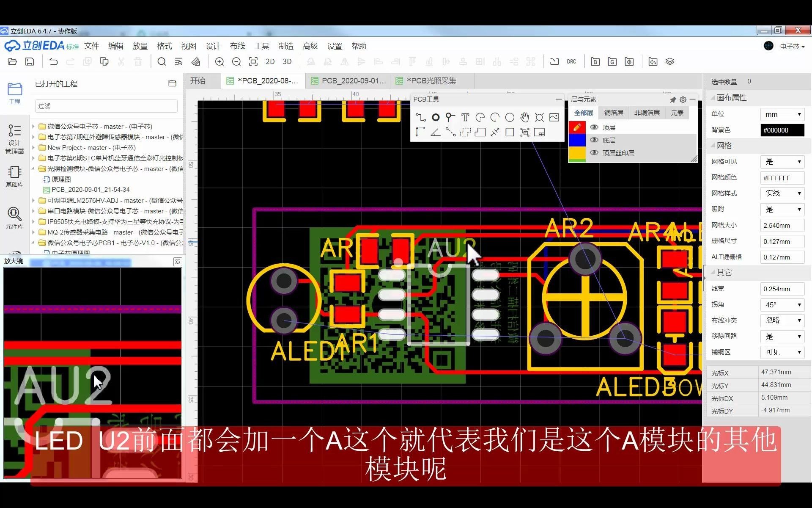Image resolution: width=812 pixels, height=508 pixels.
Task: Toggle visibility of 顶层丝印层
Action: click(x=594, y=153)
